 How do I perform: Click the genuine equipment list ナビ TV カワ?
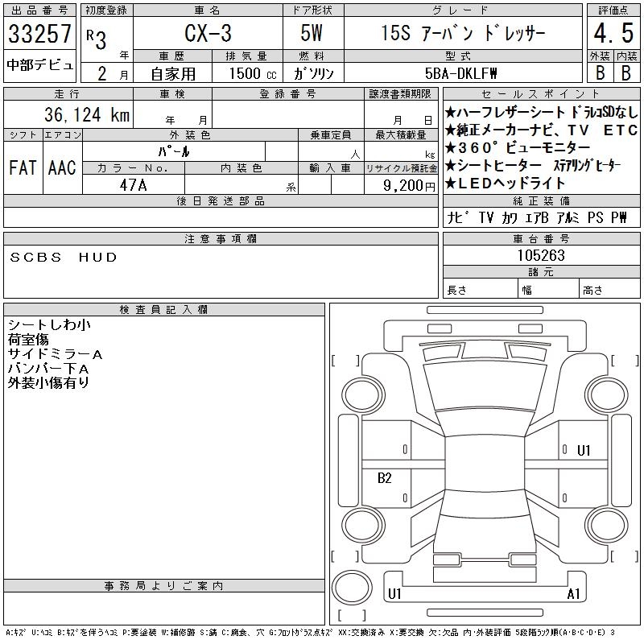click(537, 217)
